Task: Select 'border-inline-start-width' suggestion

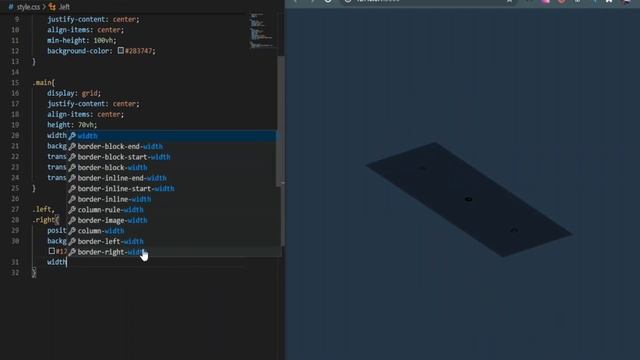Action: pos(172,189)
